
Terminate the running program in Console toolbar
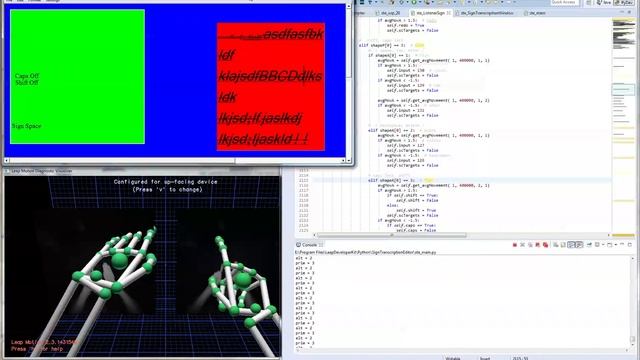pos(515,245)
